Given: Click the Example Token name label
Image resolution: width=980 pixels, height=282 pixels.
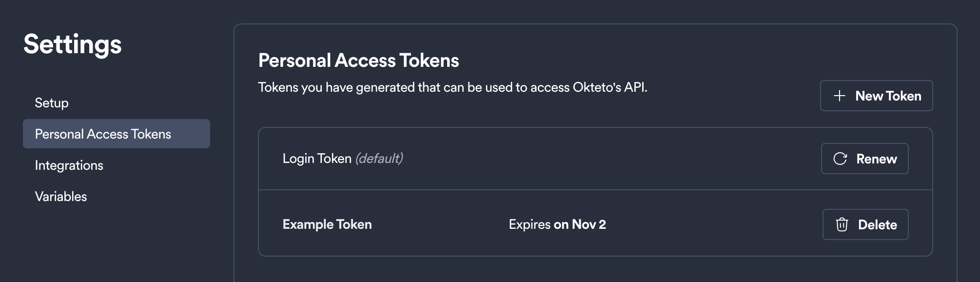Looking at the screenshot, I should click(x=327, y=224).
